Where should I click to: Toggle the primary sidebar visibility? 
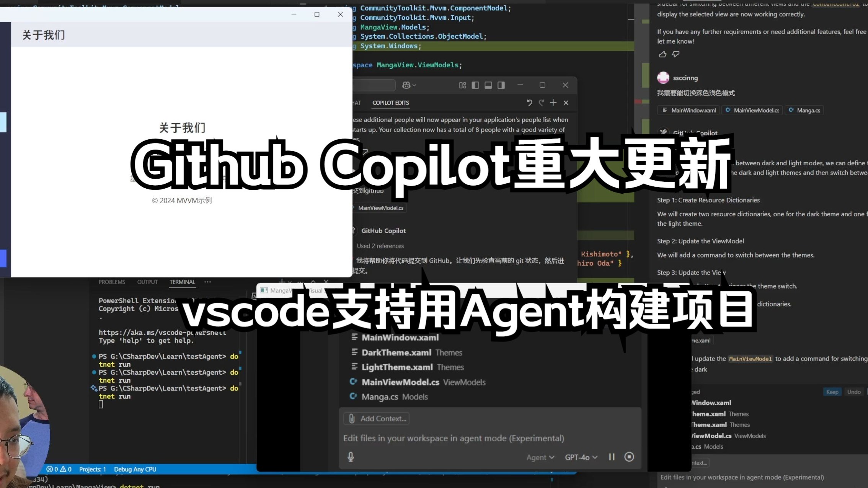(475, 85)
